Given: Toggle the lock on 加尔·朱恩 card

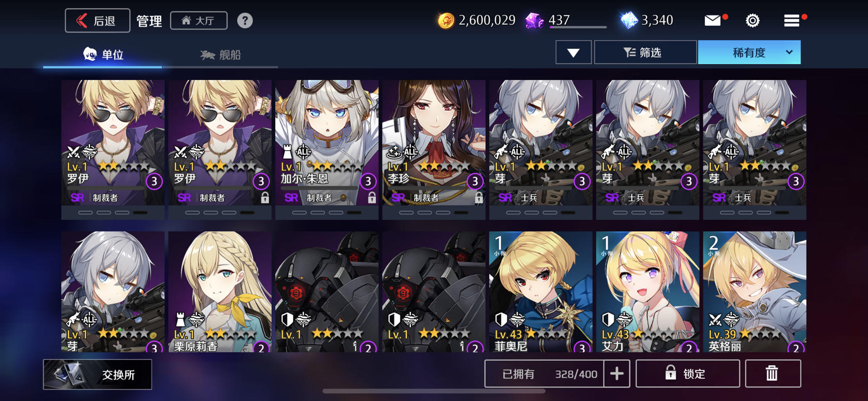Looking at the screenshot, I should 372,198.
